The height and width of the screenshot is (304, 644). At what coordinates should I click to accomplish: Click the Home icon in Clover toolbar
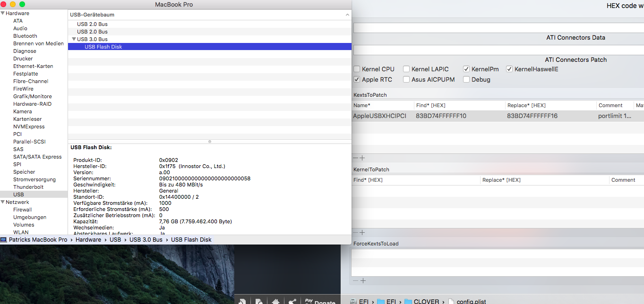(x=275, y=301)
